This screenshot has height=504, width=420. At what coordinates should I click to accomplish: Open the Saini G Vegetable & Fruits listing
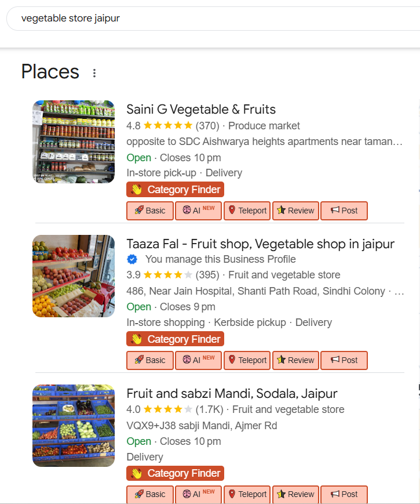point(201,110)
